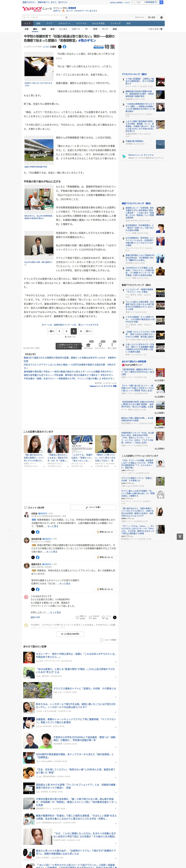
Task: Open the settings gear icon
Action: tap(161, 18)
